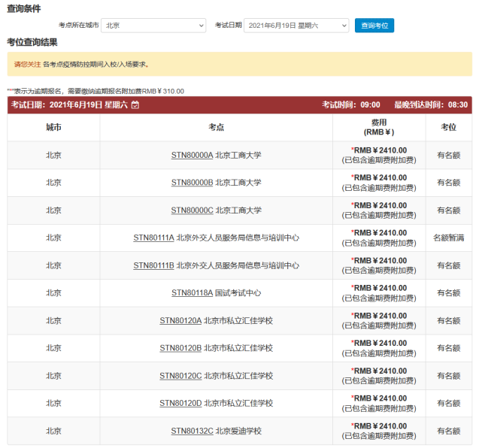
Task: Click the RMB¥2410.00 fee in STN80120D row
Action: pyautogui.click(x=379, y=398)
